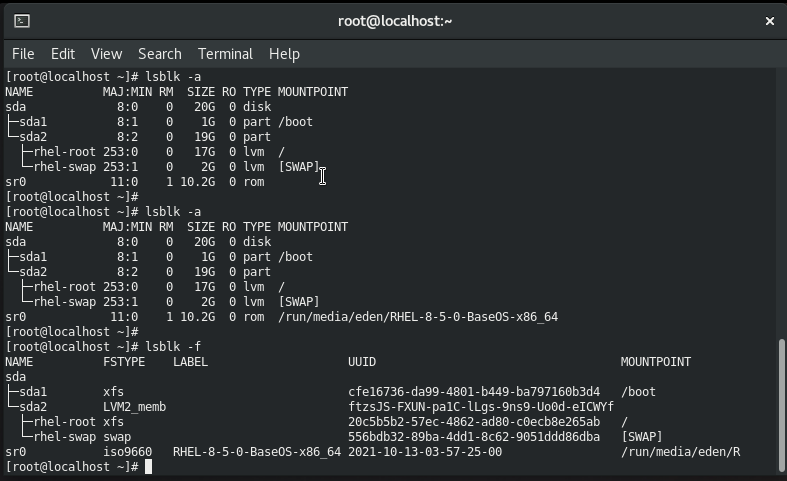Click the lsblk -f command text
This screenshot has height=481, width=787.
[173, 347]
